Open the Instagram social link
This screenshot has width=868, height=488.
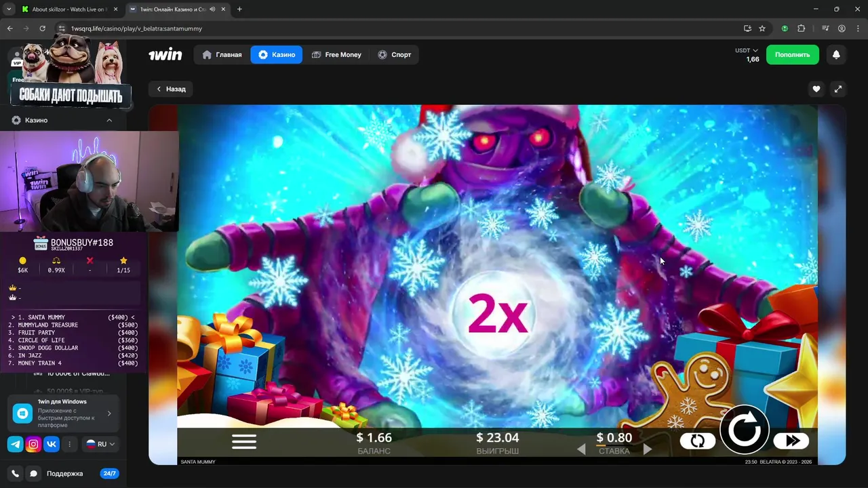[33, 445]
